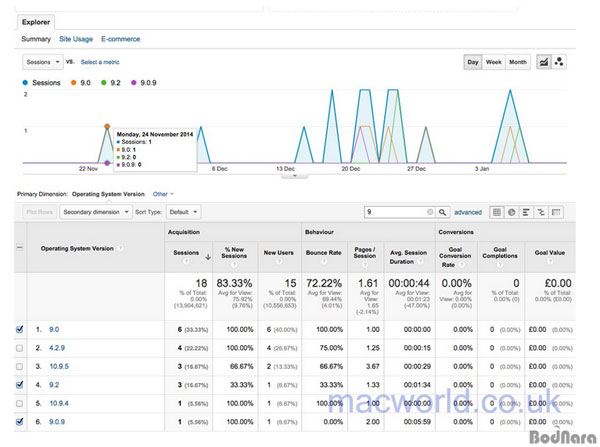This screenshot has width=600, height=447.
Task: Sort by % New Sessions column header
Action: (234, 253)
